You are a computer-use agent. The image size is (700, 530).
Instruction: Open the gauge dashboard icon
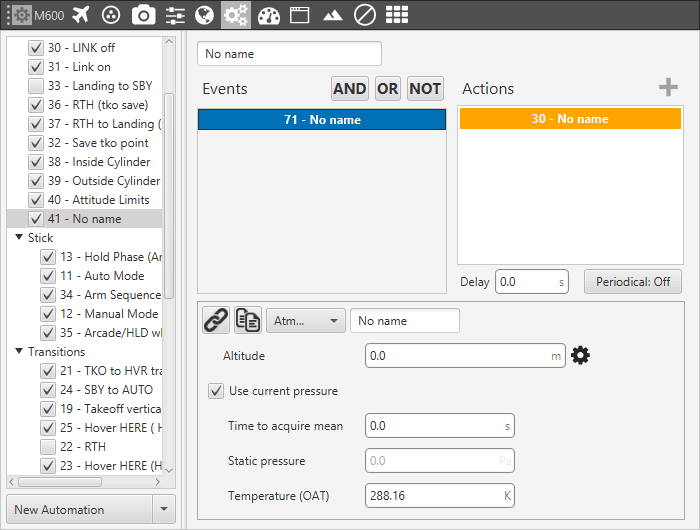pos(269,15)
